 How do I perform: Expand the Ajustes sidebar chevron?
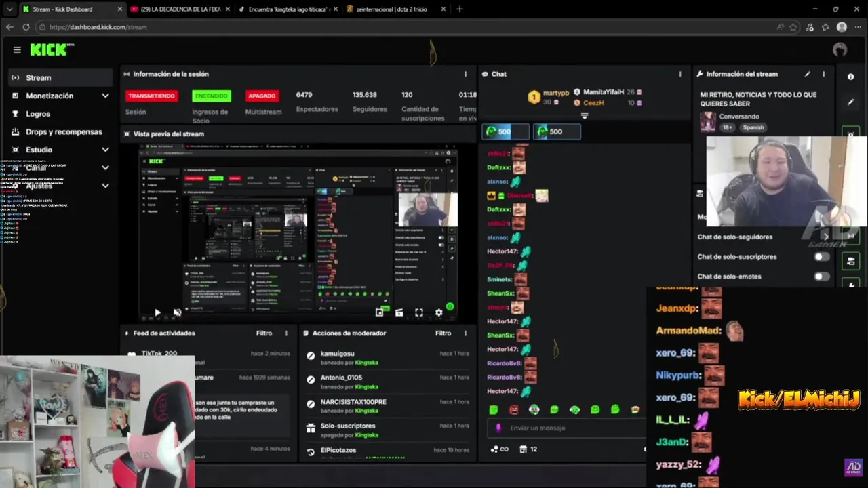click(x=105, y=185)
